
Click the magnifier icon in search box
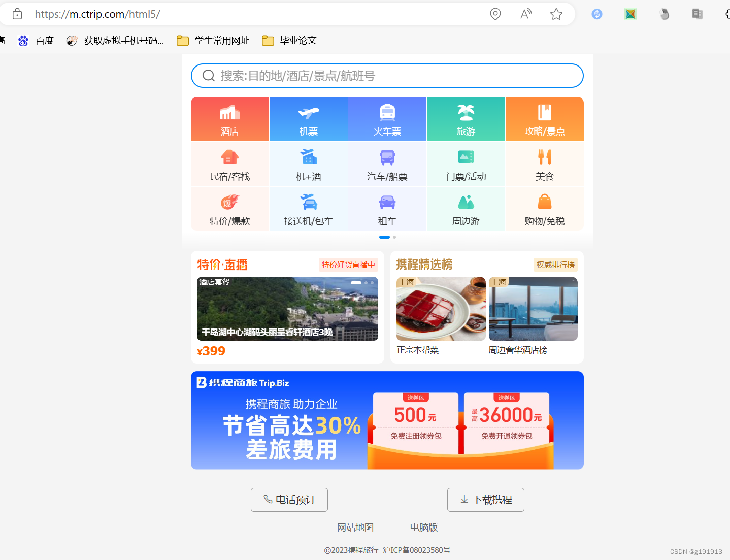(209, 76)
